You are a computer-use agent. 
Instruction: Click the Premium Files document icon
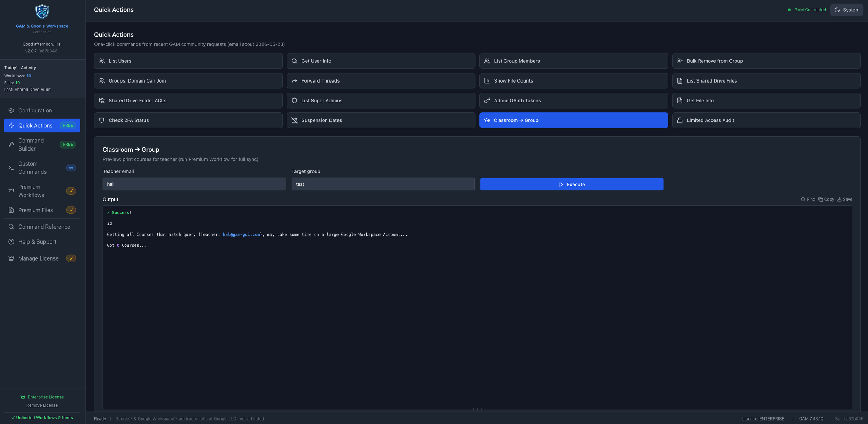pyautogui.click(x=11, y=210)
